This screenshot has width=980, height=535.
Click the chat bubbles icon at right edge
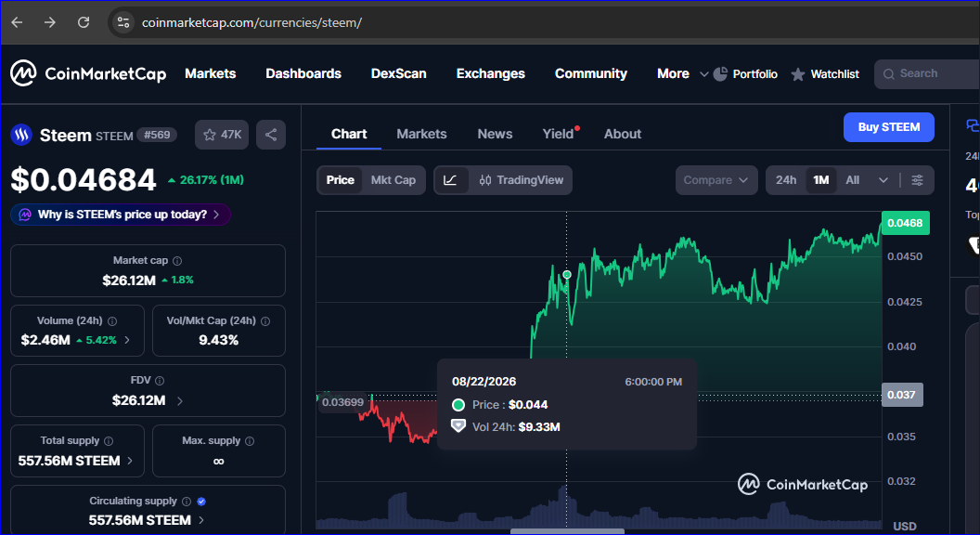973,125
